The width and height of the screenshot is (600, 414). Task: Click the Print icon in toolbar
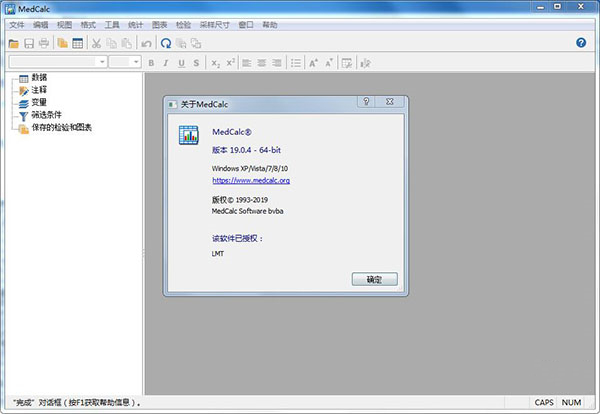click(44, 43)
